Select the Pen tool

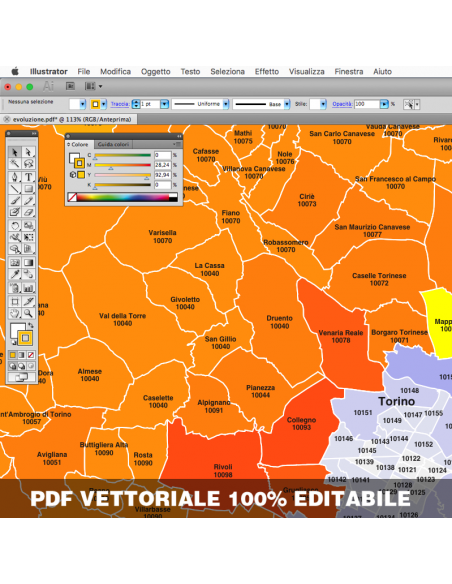(x=15, y=177)
